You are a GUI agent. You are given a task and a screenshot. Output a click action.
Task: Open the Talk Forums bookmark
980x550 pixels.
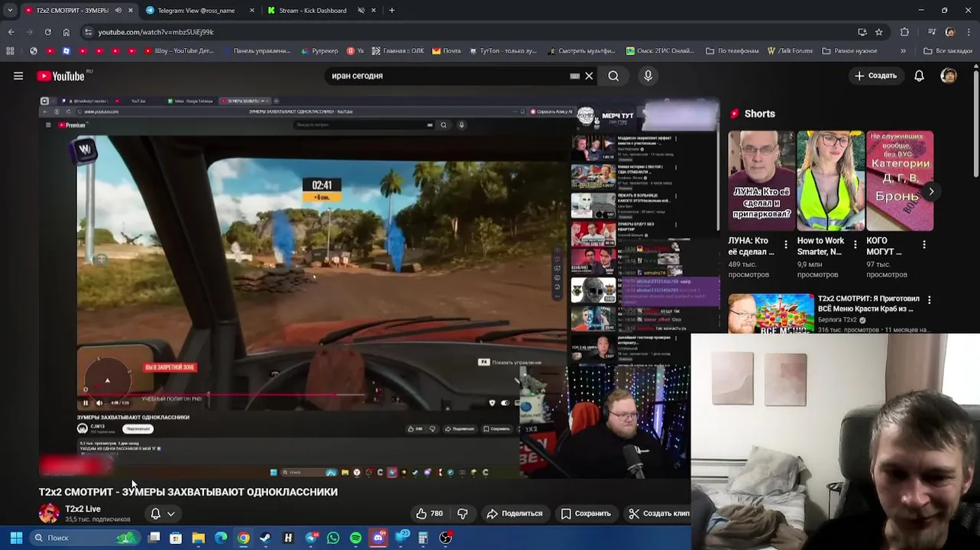[x=790, y=51]
